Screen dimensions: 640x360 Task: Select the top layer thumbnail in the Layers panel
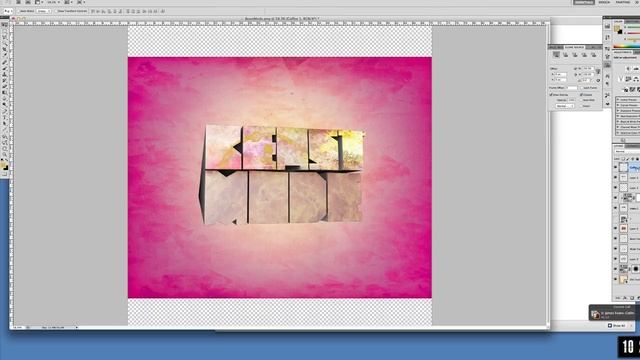[x=623, y=167]
